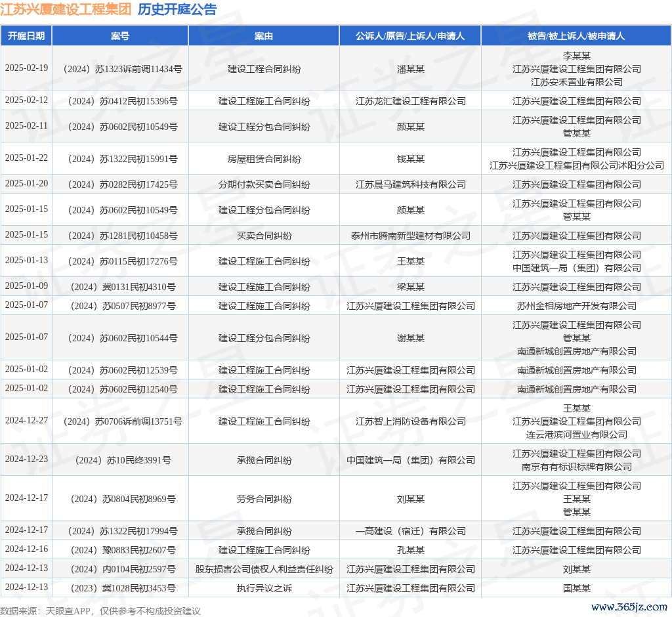Click plaintiff 一高建设（宿迁）有限公司

411,531
